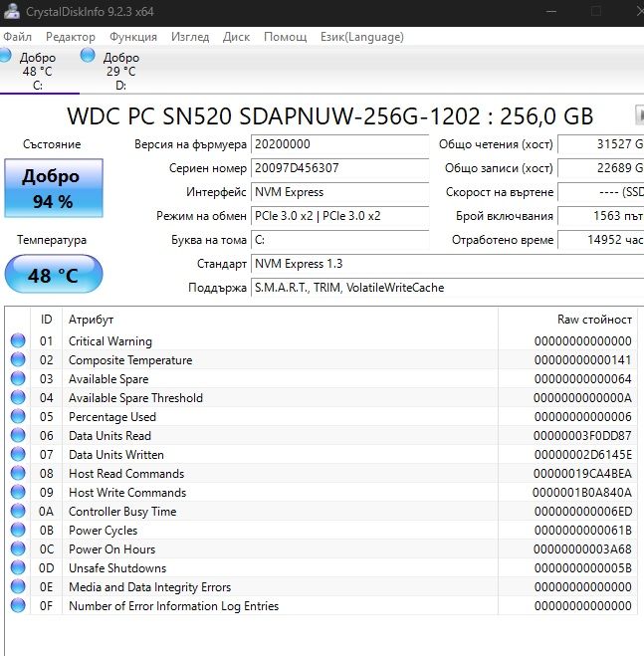Click the status orb for Host Read Commands

tap(18, 473)
